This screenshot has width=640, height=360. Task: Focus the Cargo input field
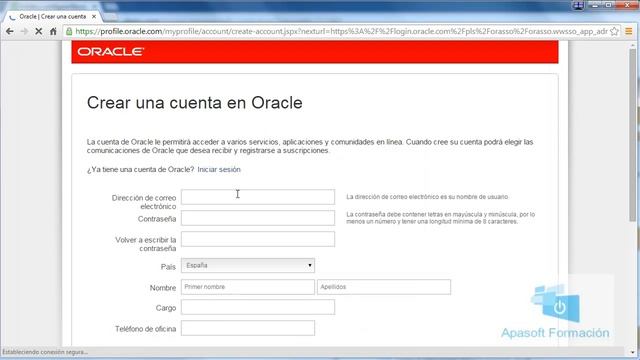point(258,307)
